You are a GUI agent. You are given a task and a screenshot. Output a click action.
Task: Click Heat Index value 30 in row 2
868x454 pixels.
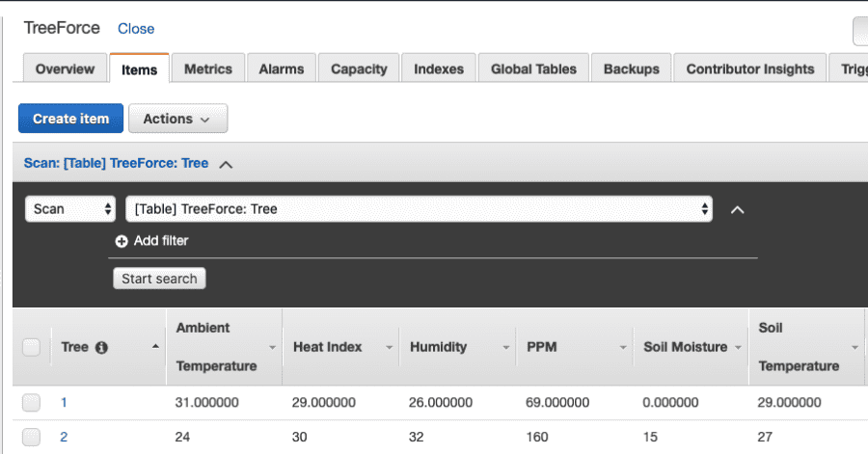(300, 437)
